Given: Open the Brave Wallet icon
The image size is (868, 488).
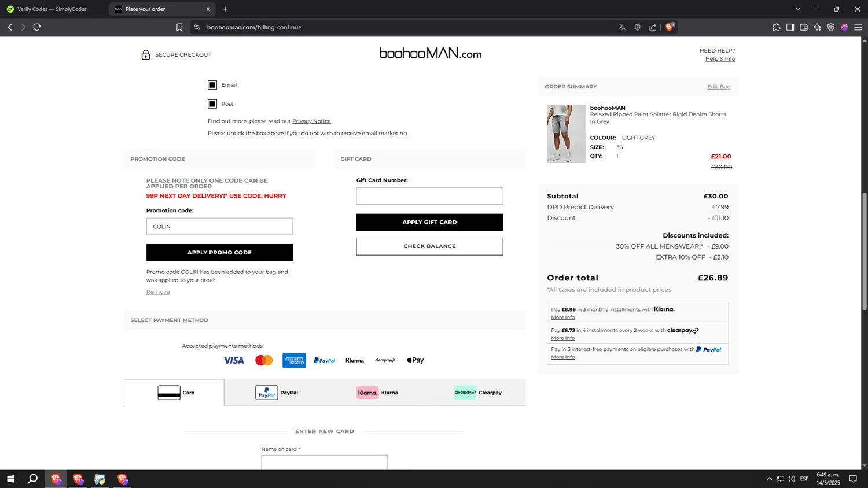Looking at the screenshot, I should pyautogui.click(x=804, y=27).
